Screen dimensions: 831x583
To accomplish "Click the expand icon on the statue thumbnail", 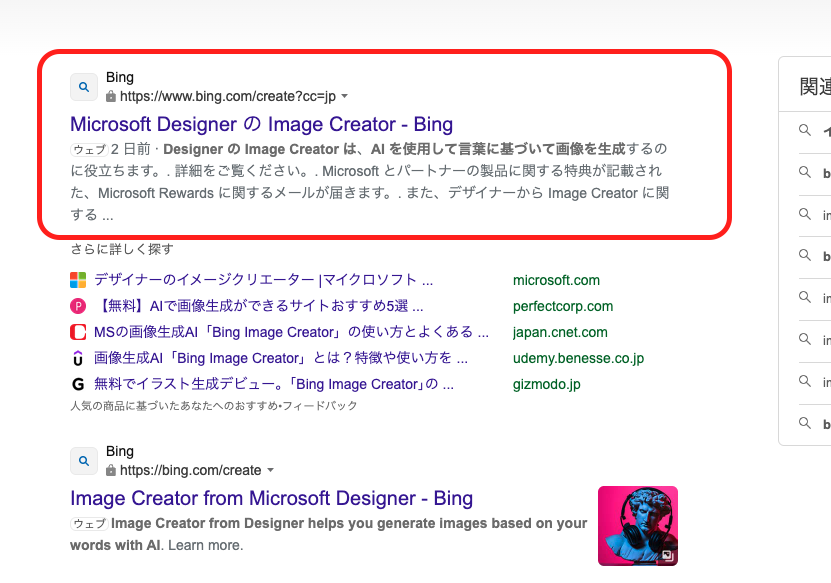I will (667, 556).
